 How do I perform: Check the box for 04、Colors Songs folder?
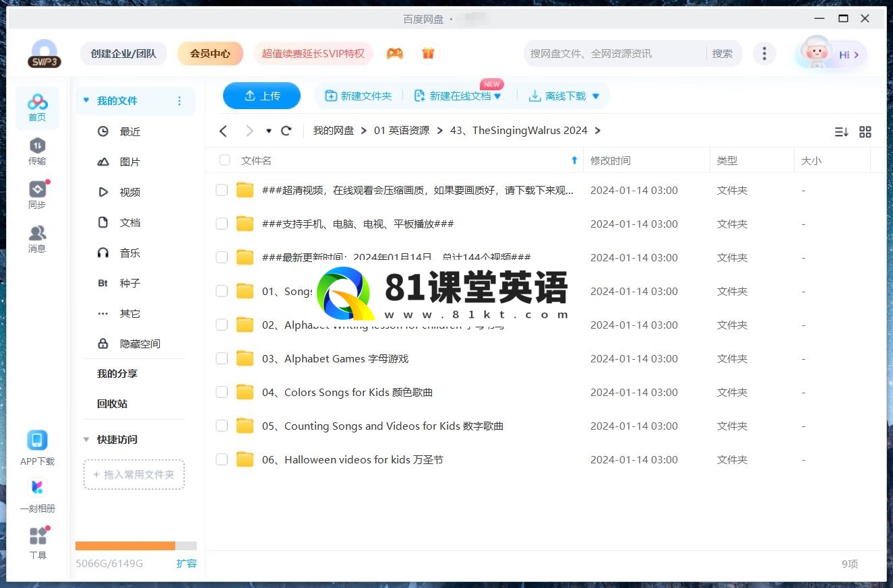pyautogui.click(x=222, y=392)
